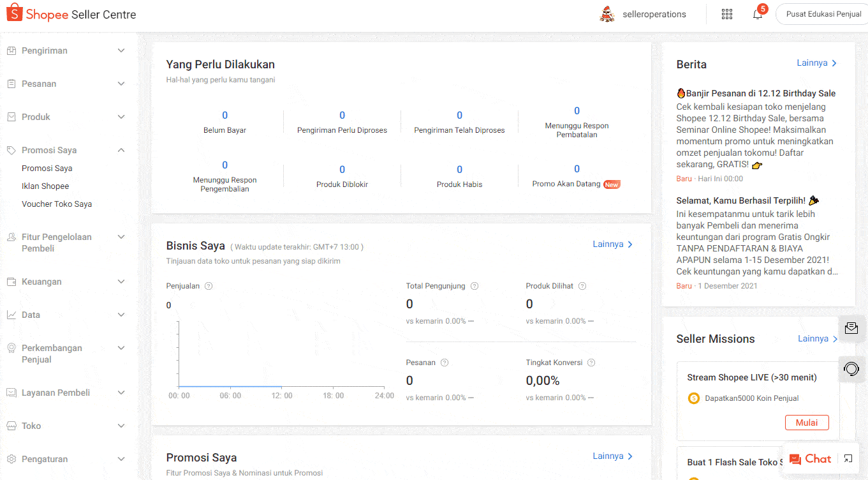The width and height of the screenshot is (868, 480).
Task: Expand the chat window popout icon
Action: (x=848, y=458)
